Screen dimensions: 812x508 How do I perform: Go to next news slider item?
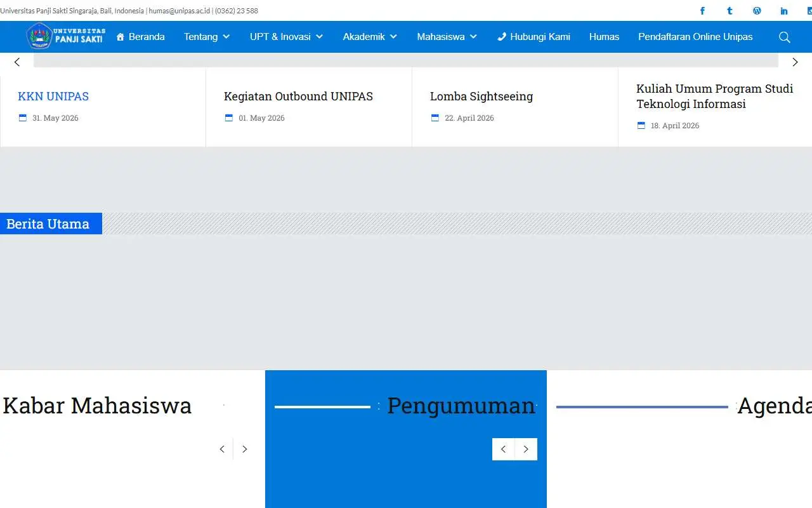[795, 62]
